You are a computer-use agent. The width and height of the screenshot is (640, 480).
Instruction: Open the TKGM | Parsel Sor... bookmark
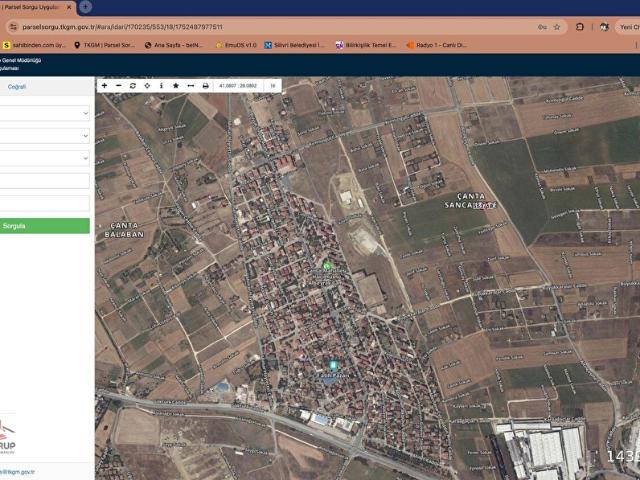coord(104,45)
